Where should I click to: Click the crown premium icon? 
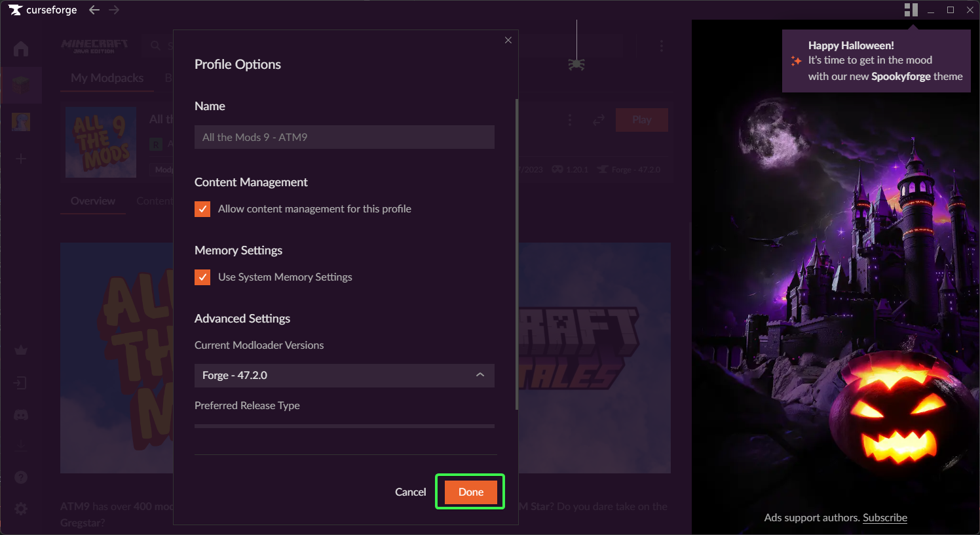pos(21,350)
